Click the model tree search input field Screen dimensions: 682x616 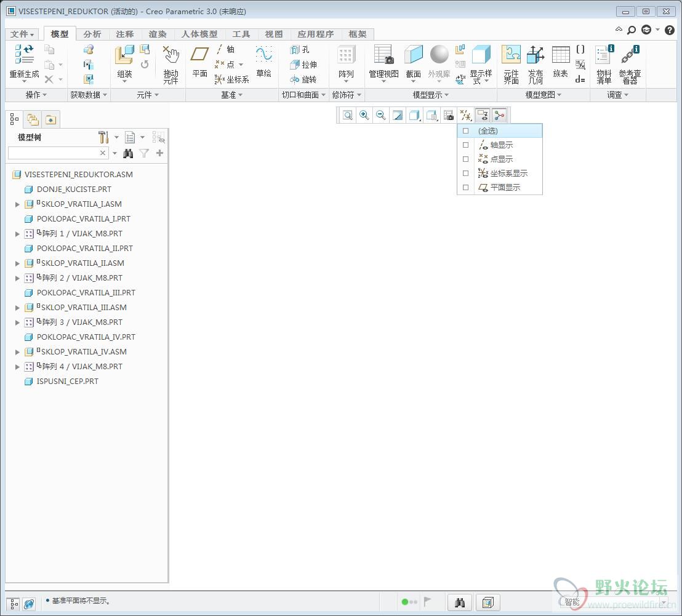(x=53, y=153)
